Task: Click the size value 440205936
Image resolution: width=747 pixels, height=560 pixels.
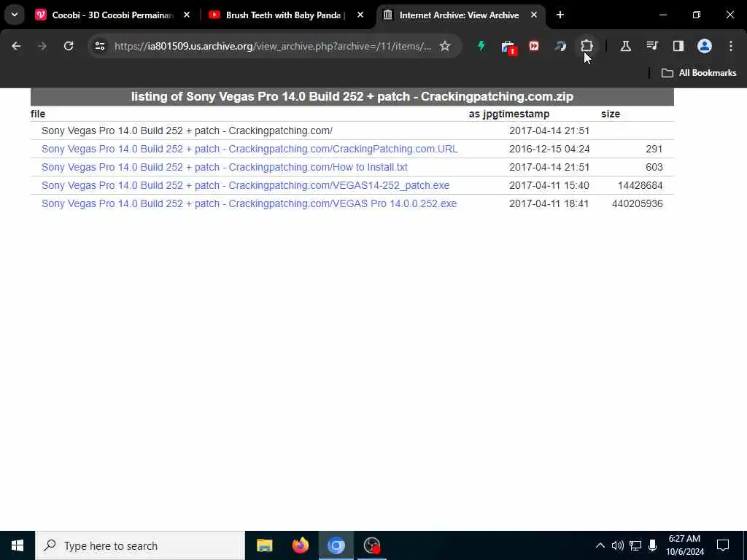Action: (637, 203)
